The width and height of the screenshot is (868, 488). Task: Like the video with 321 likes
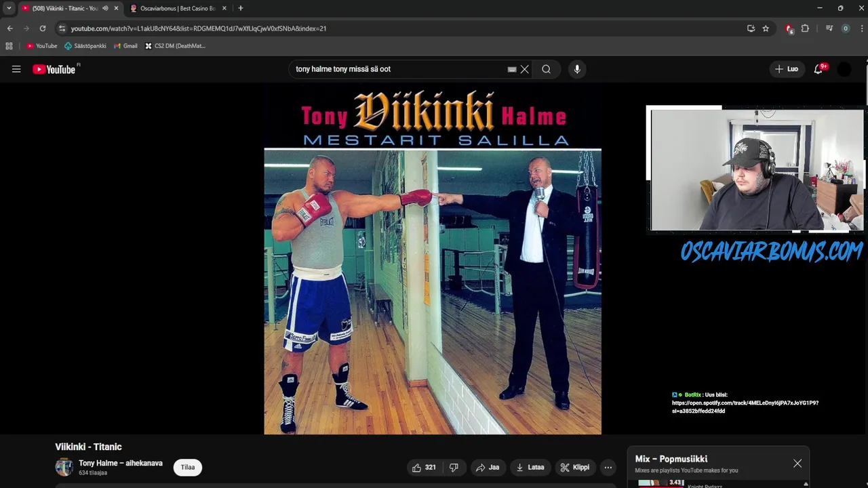click(423, 467)
